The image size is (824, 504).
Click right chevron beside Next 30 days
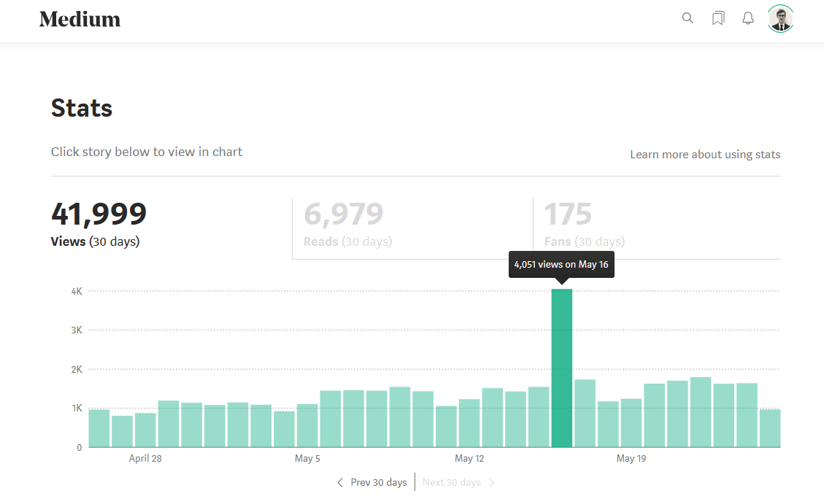click(x=491, y=482)
